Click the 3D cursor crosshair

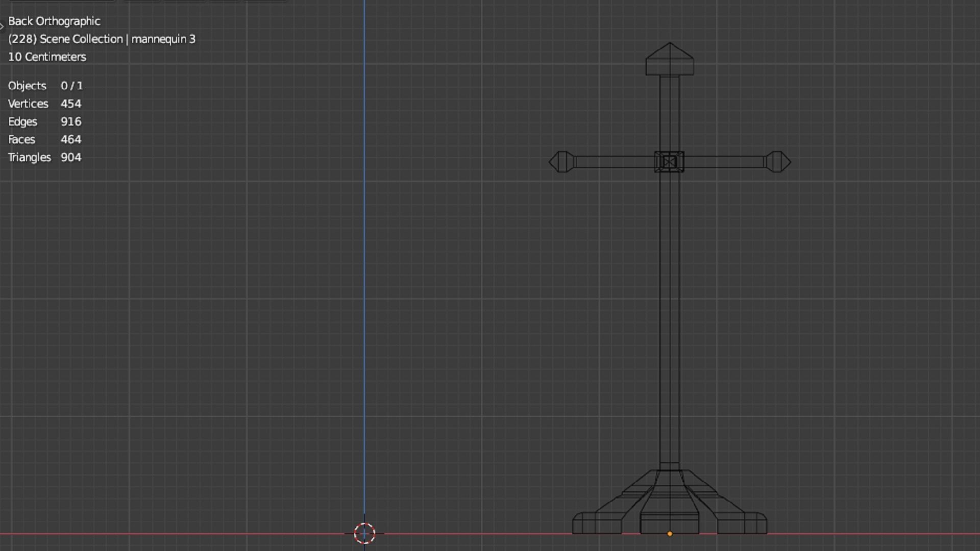(x=364, y=534)
